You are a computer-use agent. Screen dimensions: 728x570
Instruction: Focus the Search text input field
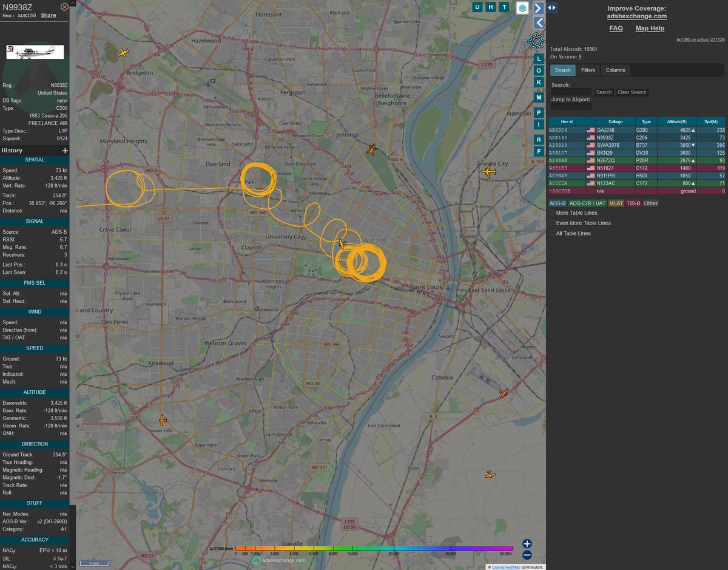coord(571,92)
